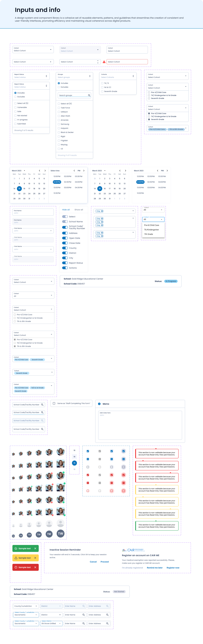Expand the Select Cohorts dropdown
Screen dimensions: 203x644
pyautogui.click(x=118, y=76)
